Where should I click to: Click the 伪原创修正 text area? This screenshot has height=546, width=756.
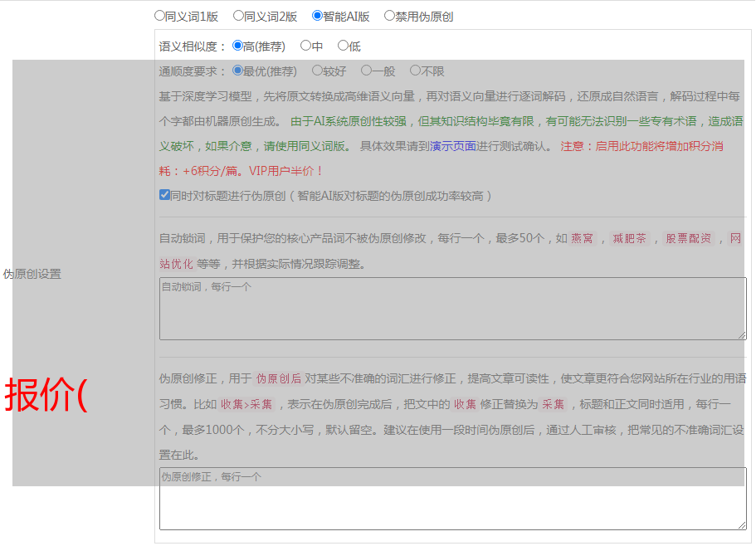click(452, 499)
